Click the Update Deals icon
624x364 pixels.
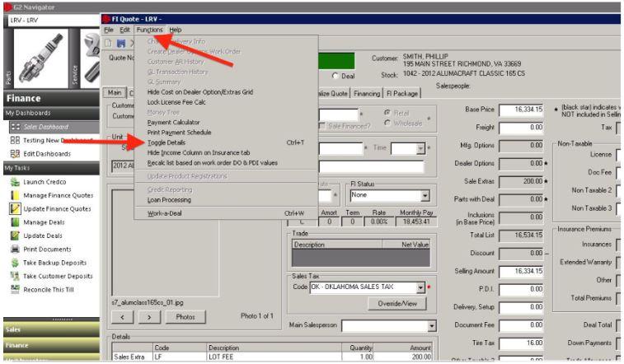click(15, 236)
